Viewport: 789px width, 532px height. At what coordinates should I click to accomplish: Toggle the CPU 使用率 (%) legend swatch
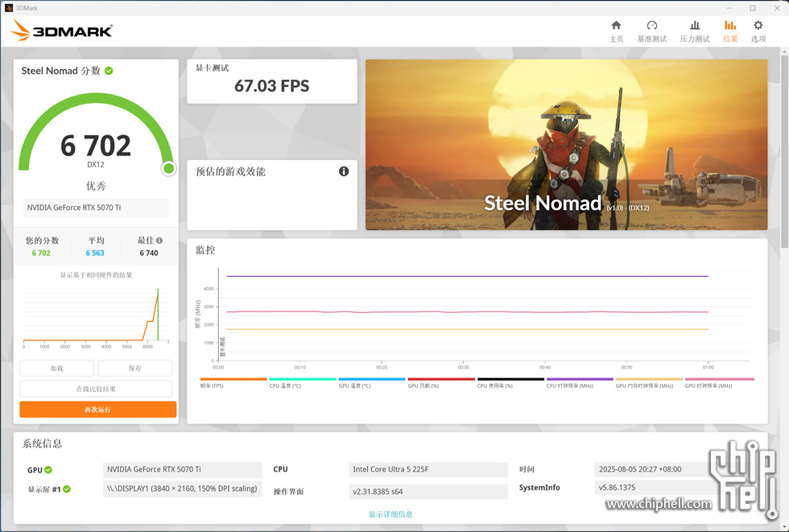coord(510,379)
